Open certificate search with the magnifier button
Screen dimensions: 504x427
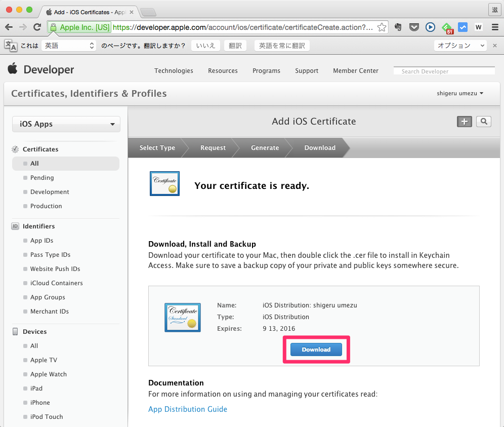tap(484, 122)
